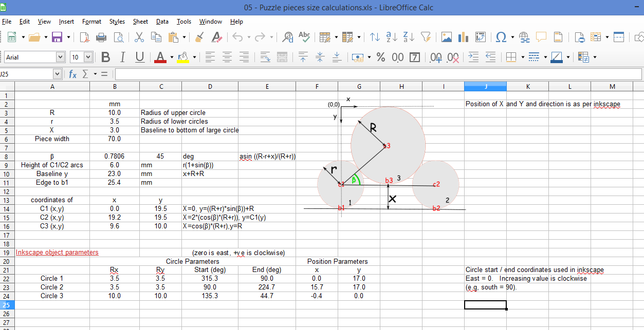
Task: Click the formula input line
Action: tap(378, 74)
